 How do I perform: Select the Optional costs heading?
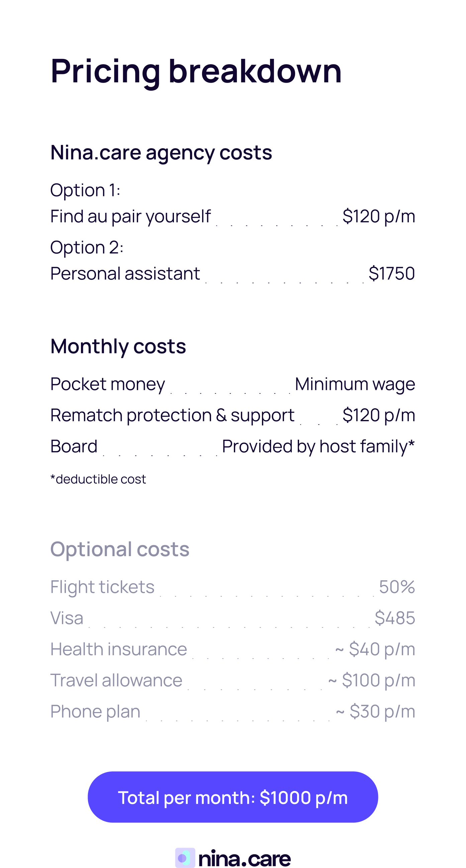point(120,549)
